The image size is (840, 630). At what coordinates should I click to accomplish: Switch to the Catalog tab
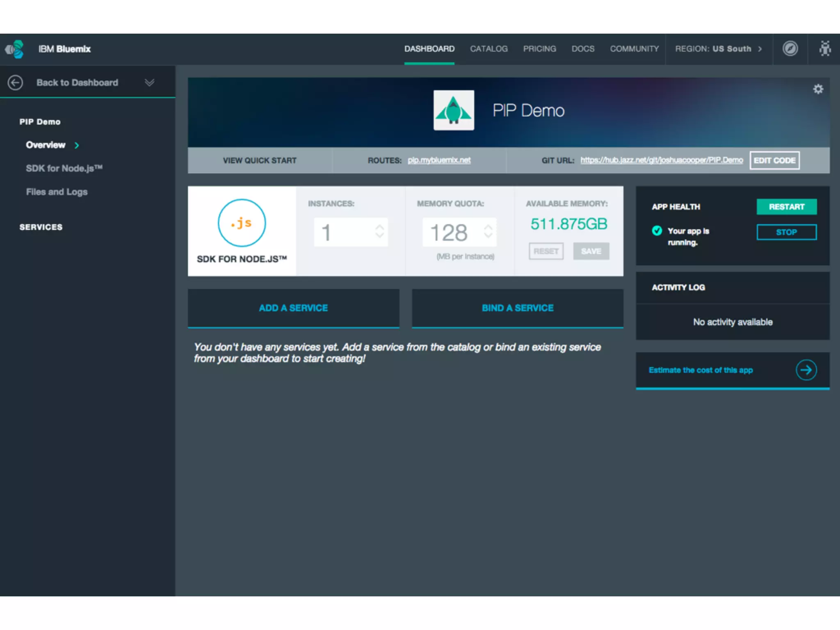click(x=488, y=49)
